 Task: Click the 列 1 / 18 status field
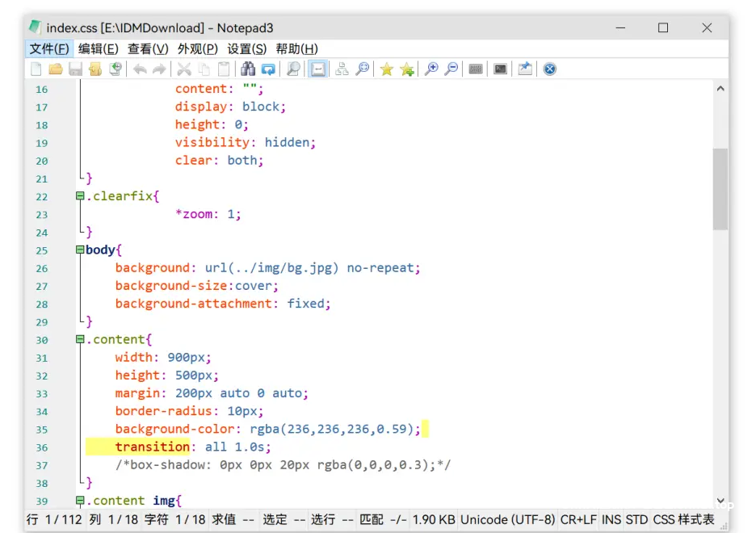point(114,519)
